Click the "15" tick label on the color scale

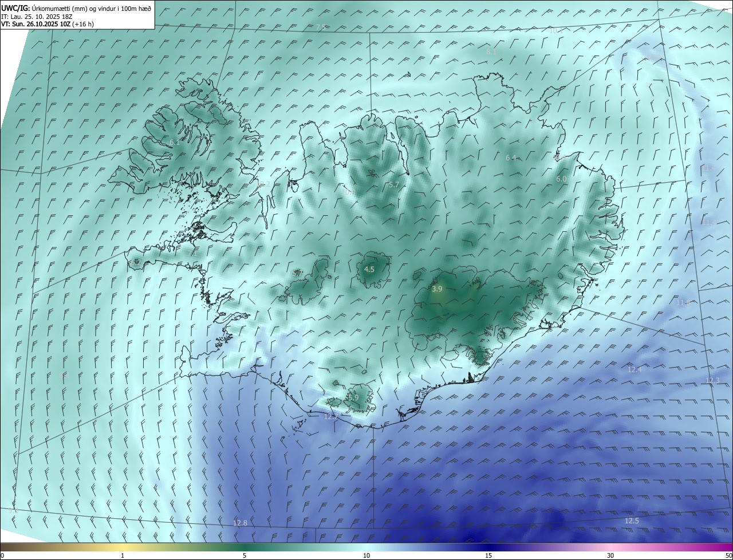488,555
